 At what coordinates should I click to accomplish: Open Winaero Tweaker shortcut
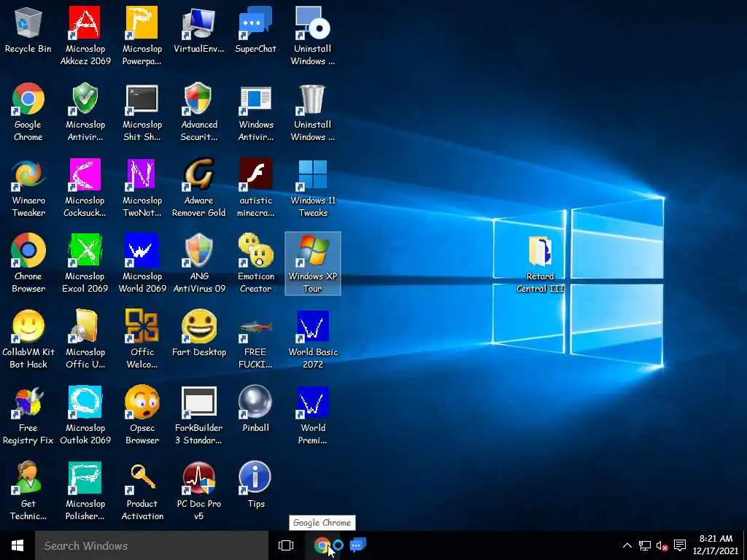coord(28,187)
